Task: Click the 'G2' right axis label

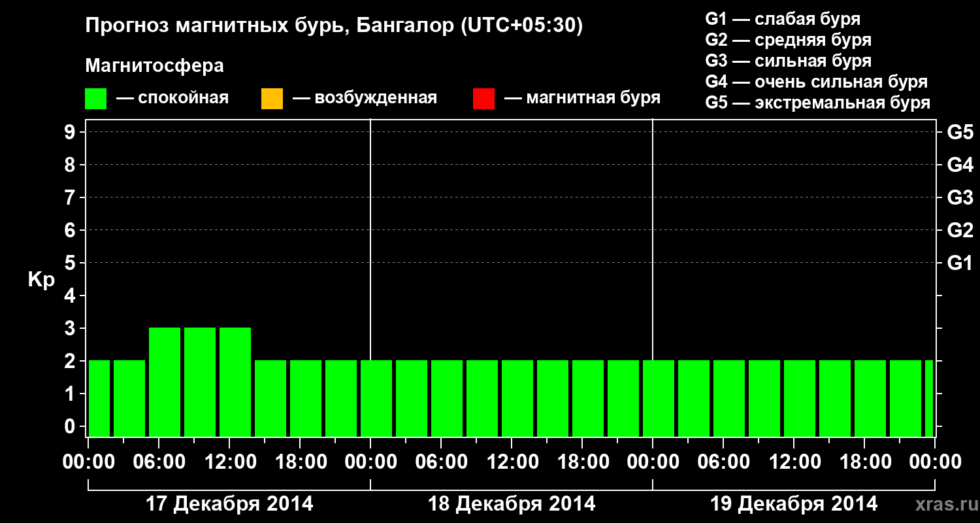Action: coord(960,230)
